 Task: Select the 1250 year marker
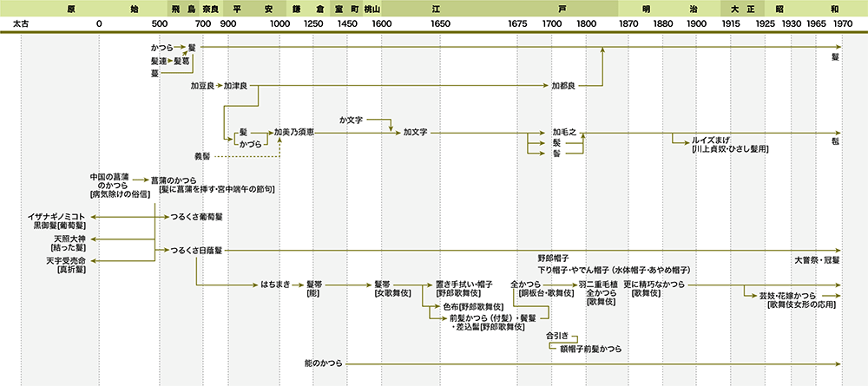coord(314,24)
